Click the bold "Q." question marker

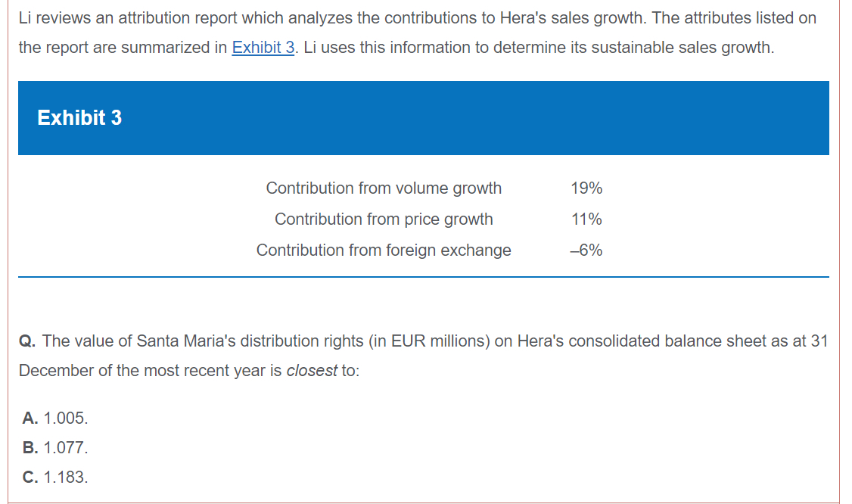28,341
